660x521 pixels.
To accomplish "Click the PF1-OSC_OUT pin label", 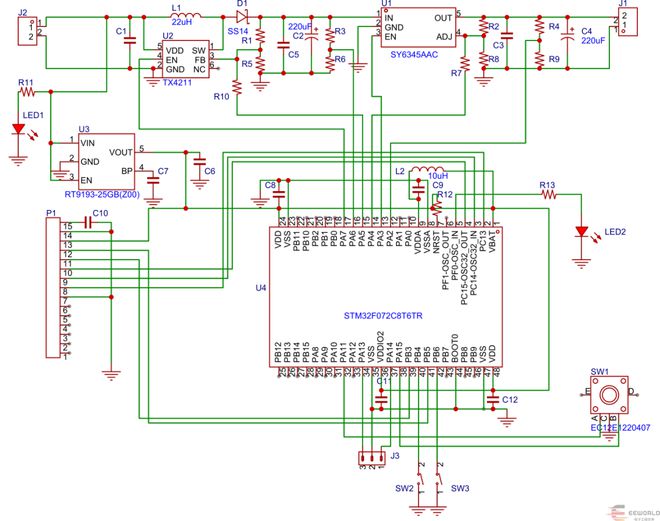I will (x=446, y=260).
